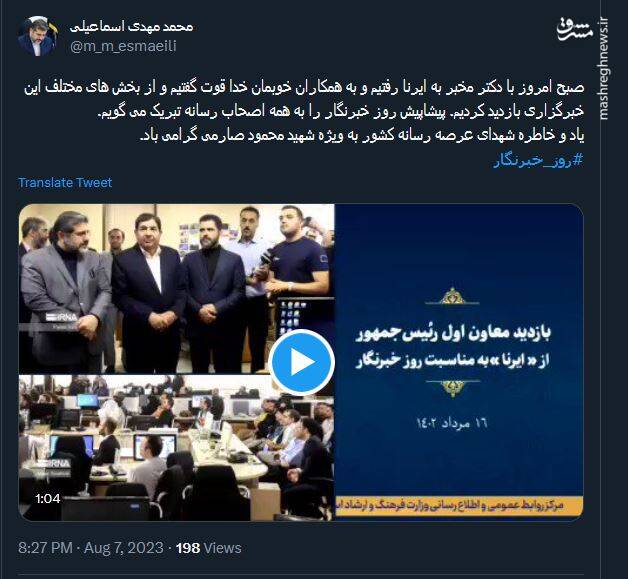Click the 198 Views count
628x579 pixels.
coord(209,548)
